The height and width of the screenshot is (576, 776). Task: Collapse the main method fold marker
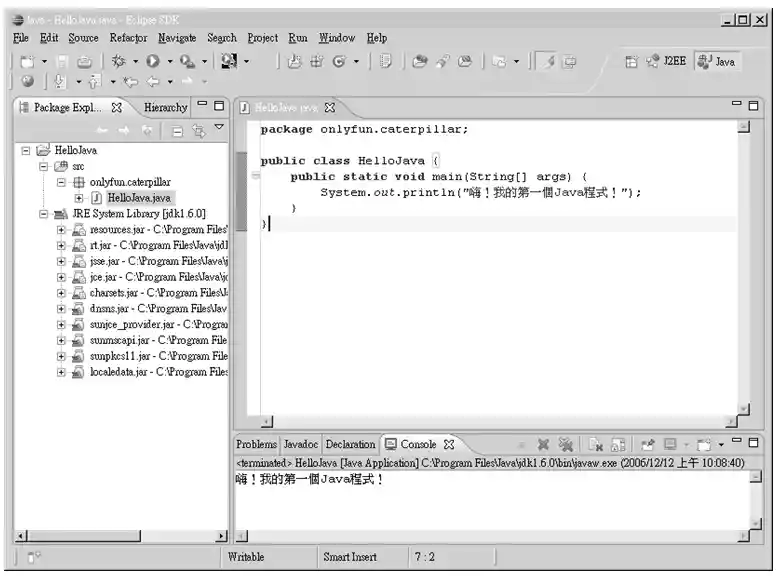coord(255,175)
